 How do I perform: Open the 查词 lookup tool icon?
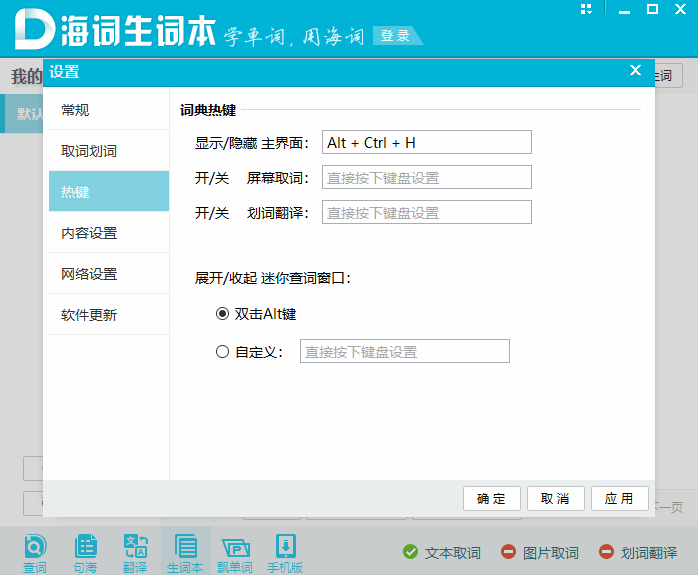pos(35,552)
